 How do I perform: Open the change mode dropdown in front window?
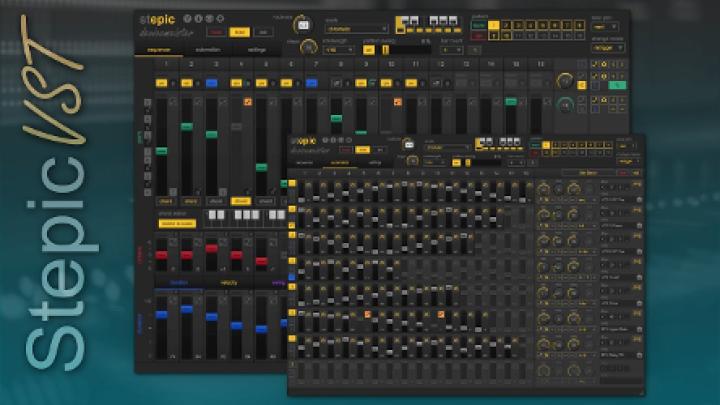pyautogui.click(x=628, y=161)
